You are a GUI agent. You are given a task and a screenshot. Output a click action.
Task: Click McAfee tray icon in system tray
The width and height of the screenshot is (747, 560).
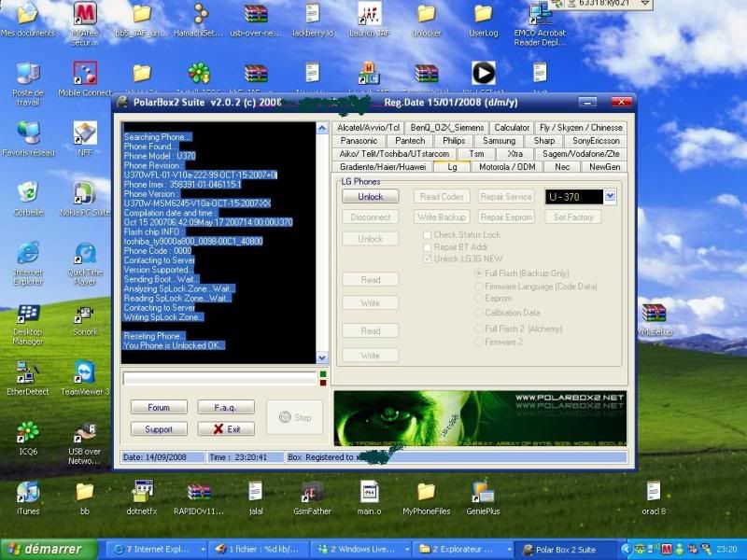[x=667, y=550]
